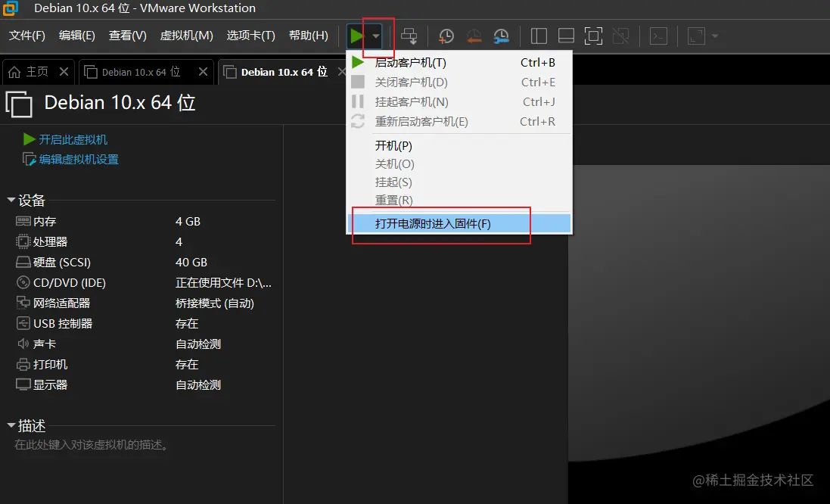Click the value 桥接模式 (自动)
830x504 pixels.
[x=214, y=303]
